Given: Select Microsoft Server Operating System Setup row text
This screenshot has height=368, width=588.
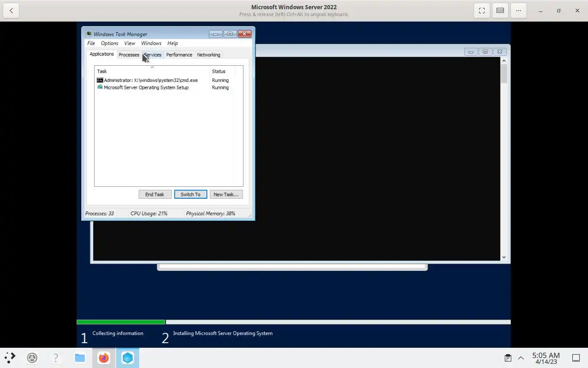Looking at the screenshot, I should pos(146,87).
